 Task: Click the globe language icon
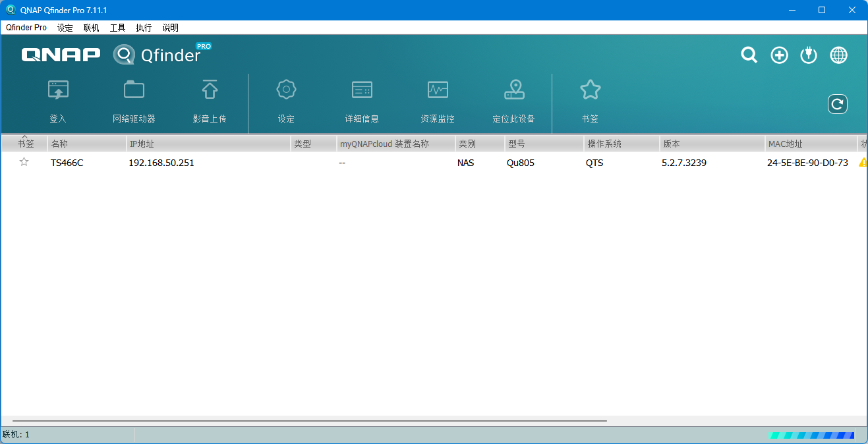click(839, 55)
